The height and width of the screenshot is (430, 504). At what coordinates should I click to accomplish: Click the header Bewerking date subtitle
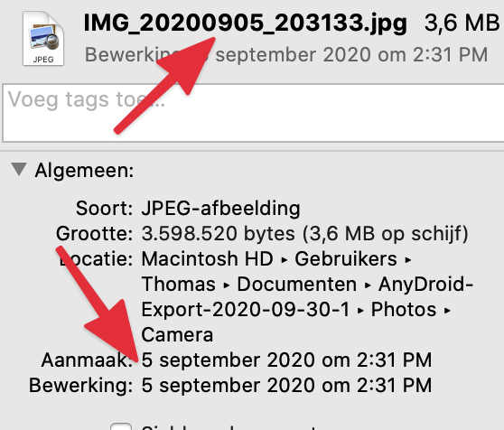click(286, 54)
